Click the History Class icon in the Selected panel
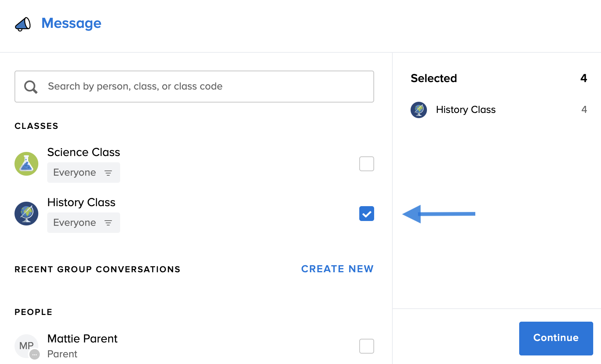 [419, 110]
